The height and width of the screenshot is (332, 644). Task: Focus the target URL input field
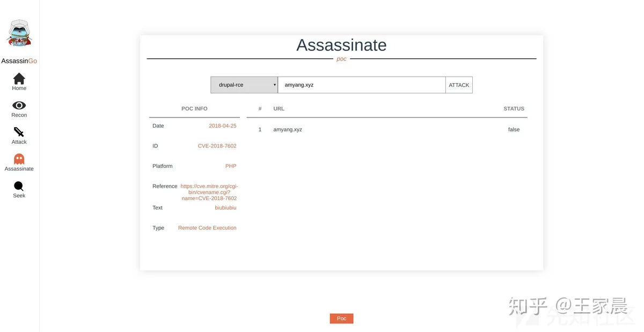(x=362, y=85)
